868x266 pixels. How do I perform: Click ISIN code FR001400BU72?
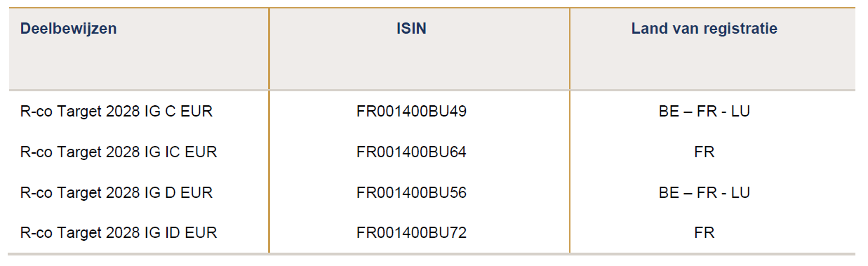(x=411, y=233)
